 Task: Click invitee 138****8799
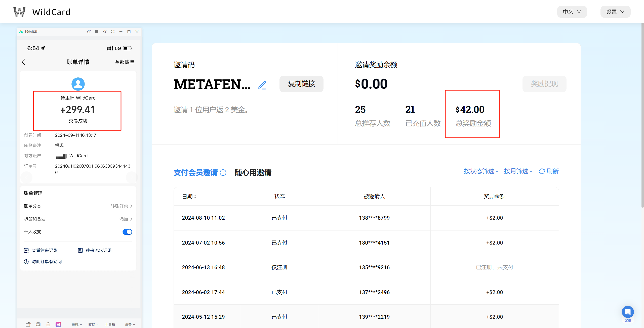point(374,218)
